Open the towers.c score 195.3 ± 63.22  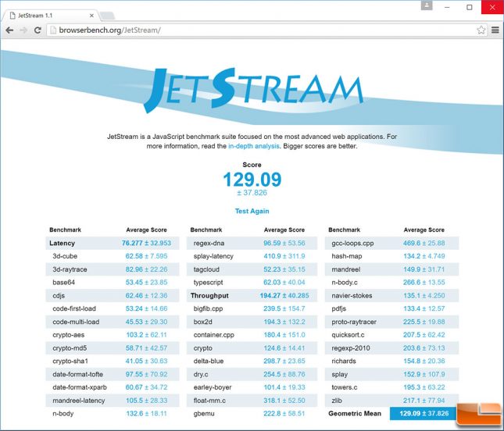pyautogui.click(x=424, y=387)
